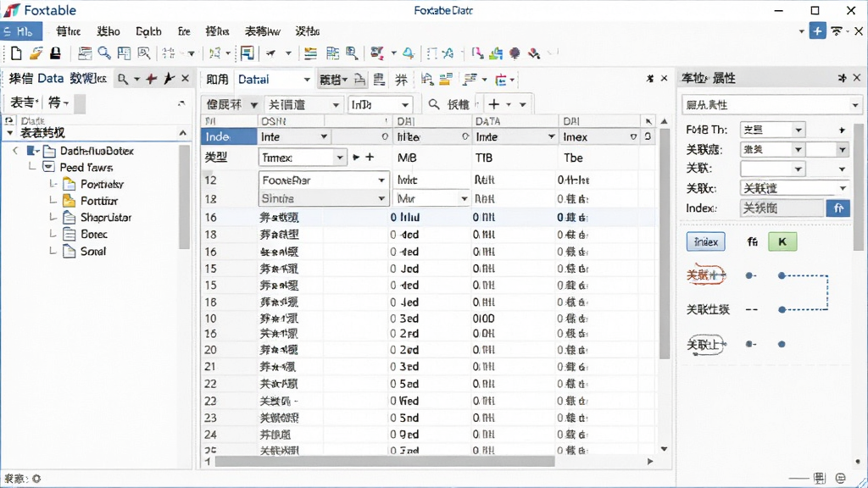Viewport: 868px width, 488px height.
Task: Click the orange lines list toolbar icon
Action: tap(310, 53)
